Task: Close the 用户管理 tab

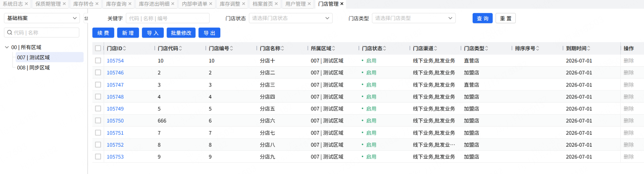Action: 309,4
